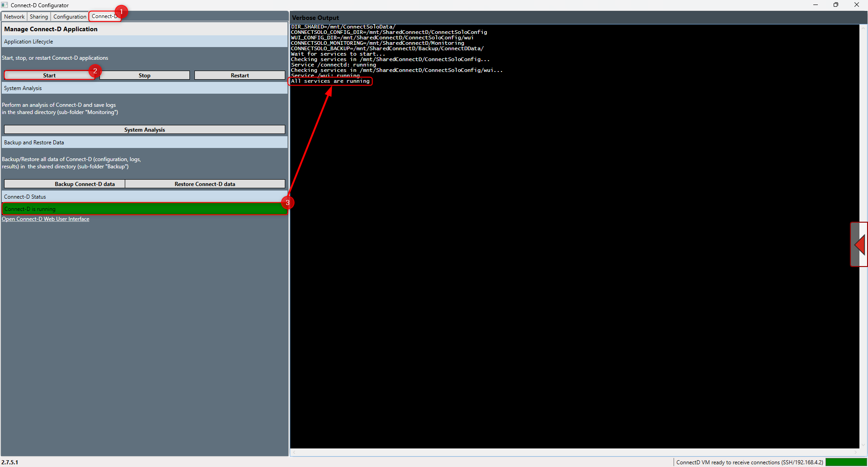
Task: Click the Start button
Action: click(x=49, y=76)
